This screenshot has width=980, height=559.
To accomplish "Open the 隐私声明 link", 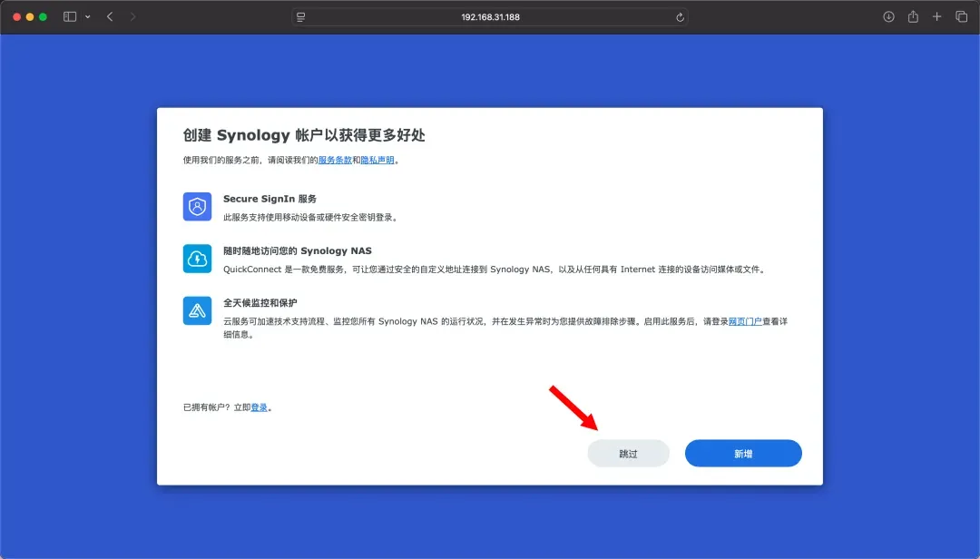I will (x=377, y=160).
